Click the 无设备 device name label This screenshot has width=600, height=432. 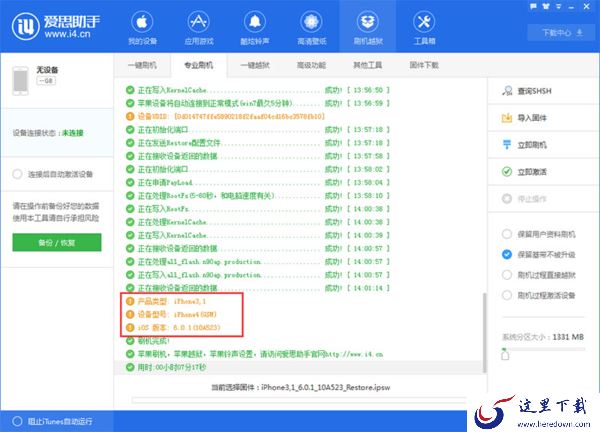[x=47, y=70]
